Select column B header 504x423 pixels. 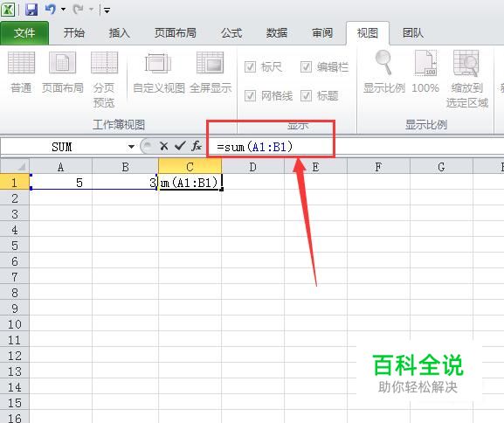(x=126, y=167)
